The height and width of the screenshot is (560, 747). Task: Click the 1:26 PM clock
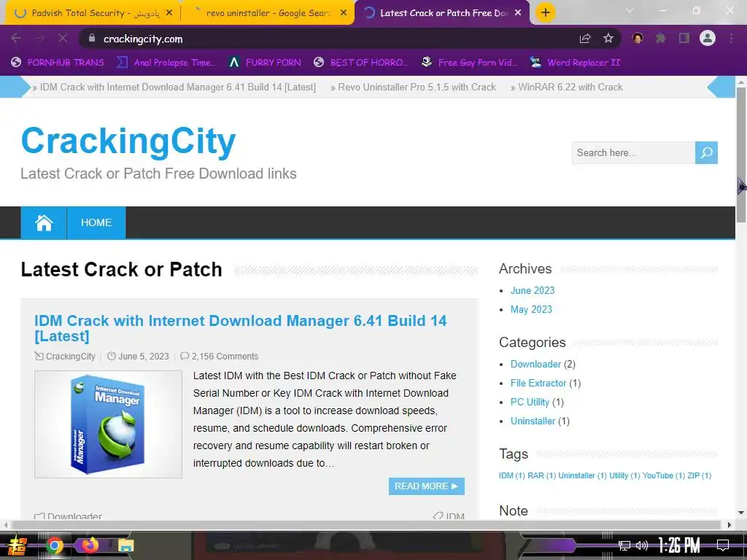point(679,545)
